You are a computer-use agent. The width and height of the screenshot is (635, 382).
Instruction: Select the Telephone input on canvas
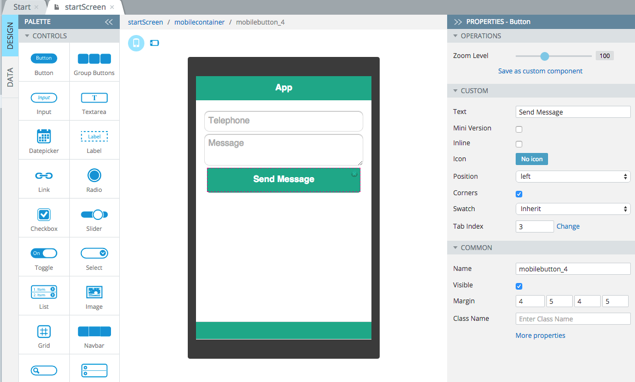tap(283, 121)
